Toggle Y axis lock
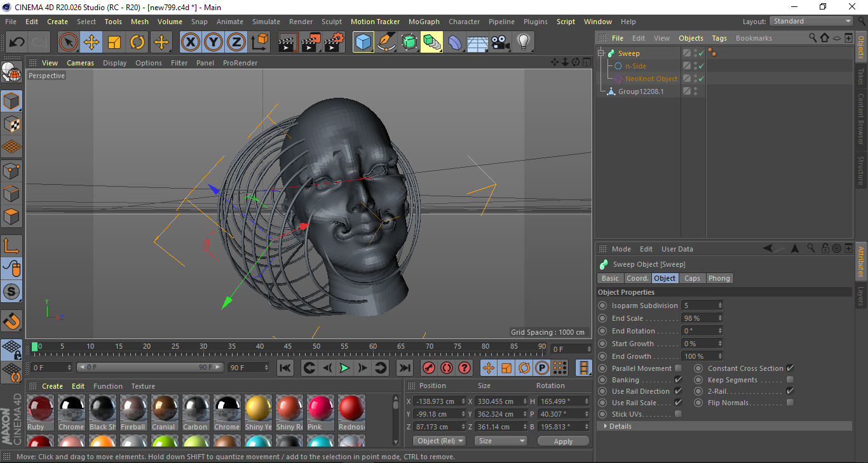868x463 pixels. point(213,43)
